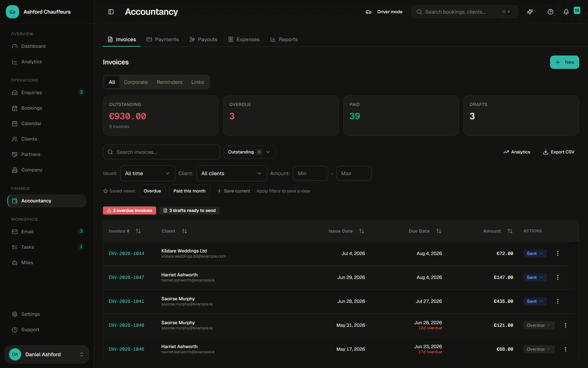Go to Enquiries in the sidebar
The image size is (588, 368).
(x=47, y=93)
